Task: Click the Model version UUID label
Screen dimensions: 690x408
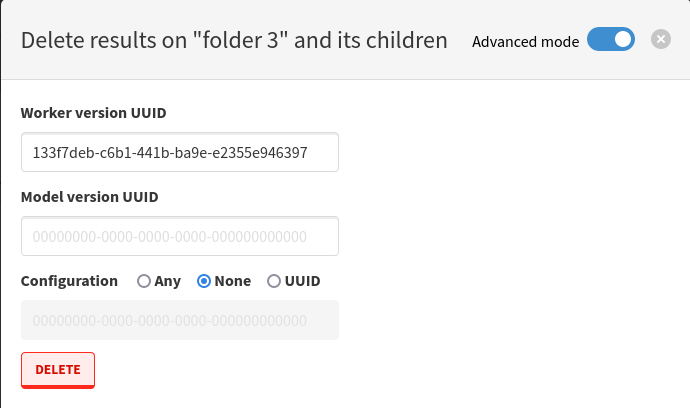Action: pyautogui.click(x=90, y=196)
